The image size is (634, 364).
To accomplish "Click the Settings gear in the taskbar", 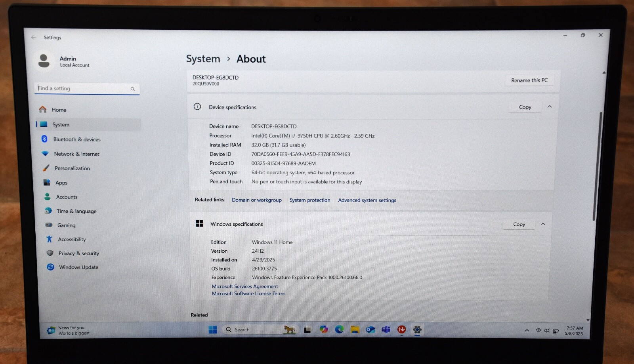I will (x=417, y=330).
